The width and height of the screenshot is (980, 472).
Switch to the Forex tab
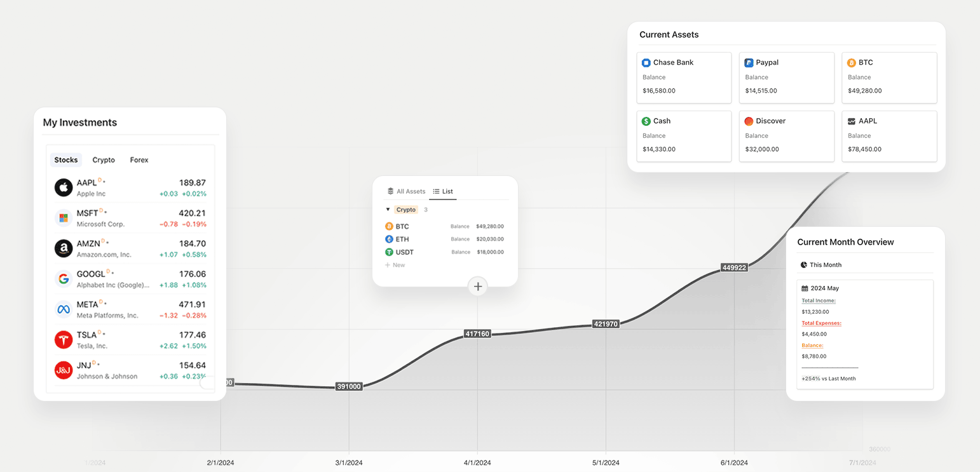139,159
